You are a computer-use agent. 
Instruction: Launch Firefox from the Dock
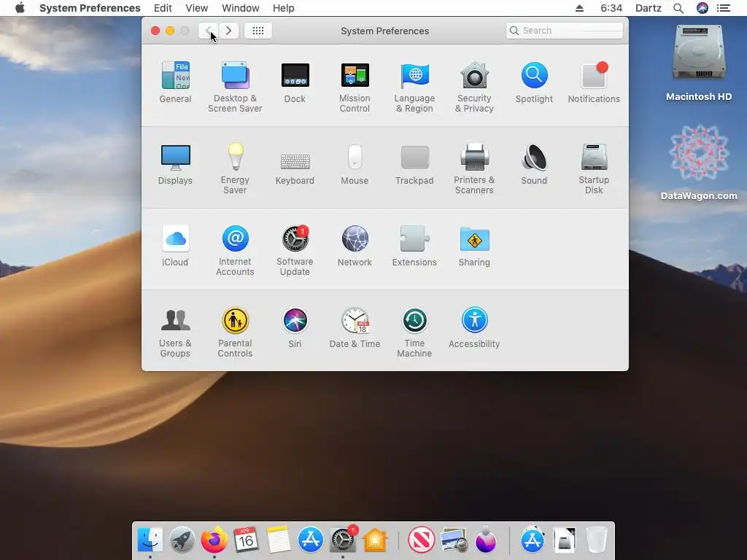tap(214, 540)
